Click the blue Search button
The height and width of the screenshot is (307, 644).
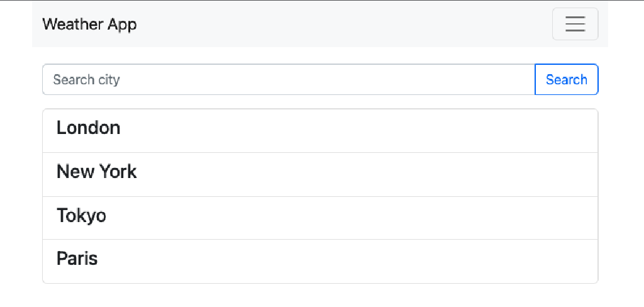tap(567, 79)
